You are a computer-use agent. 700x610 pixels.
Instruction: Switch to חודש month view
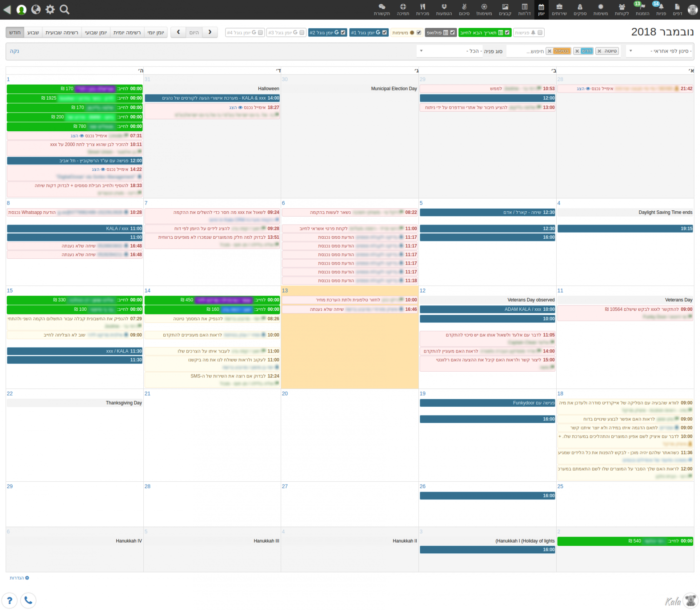tap(15, 32)
